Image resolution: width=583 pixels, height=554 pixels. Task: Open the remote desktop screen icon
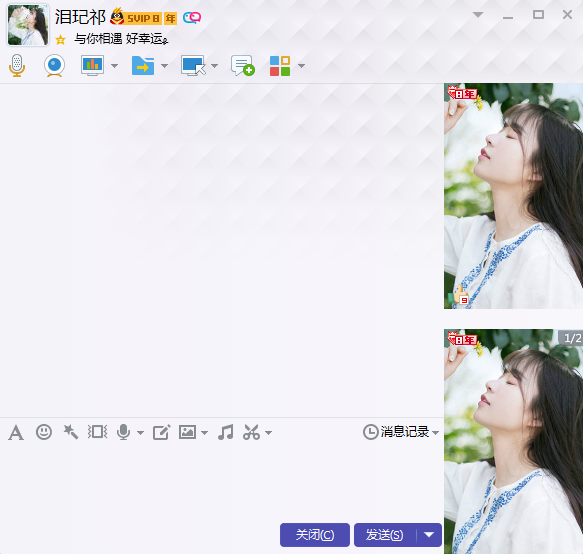click(x=193, y=66)
